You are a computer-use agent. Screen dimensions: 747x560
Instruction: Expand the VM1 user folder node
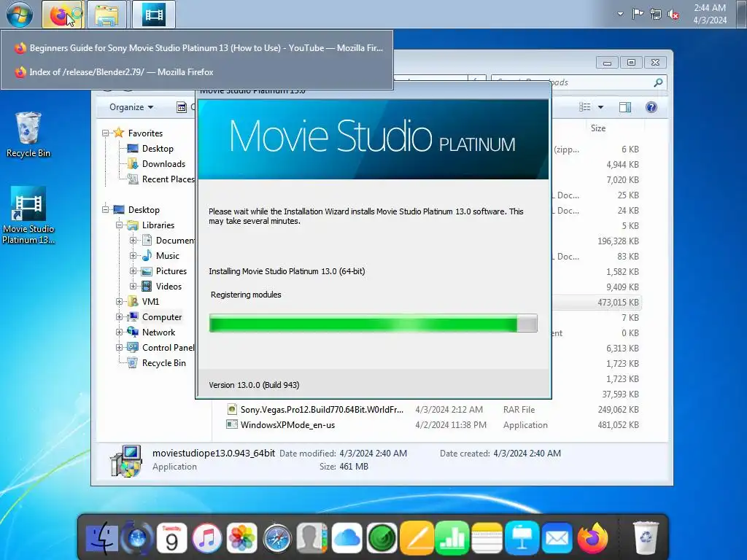click(x=119, y=301)
